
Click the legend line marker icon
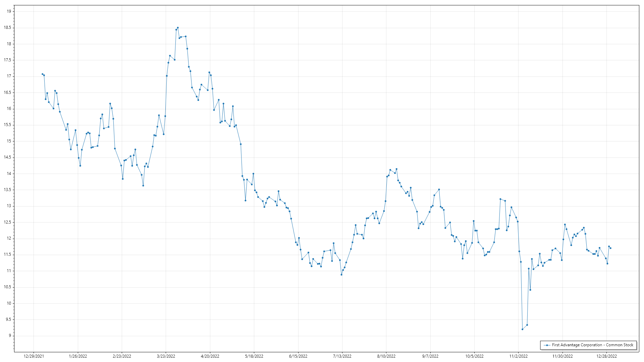[x=547, y=345]
